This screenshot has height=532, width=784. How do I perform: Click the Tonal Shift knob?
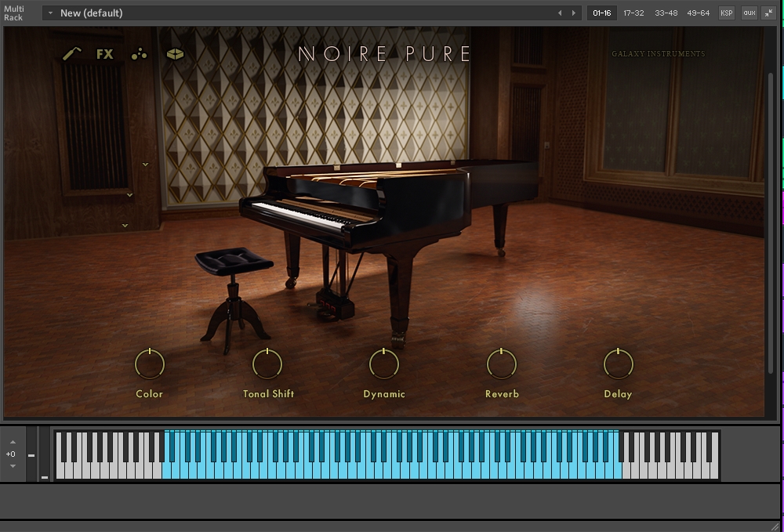[x=267, y=364]
